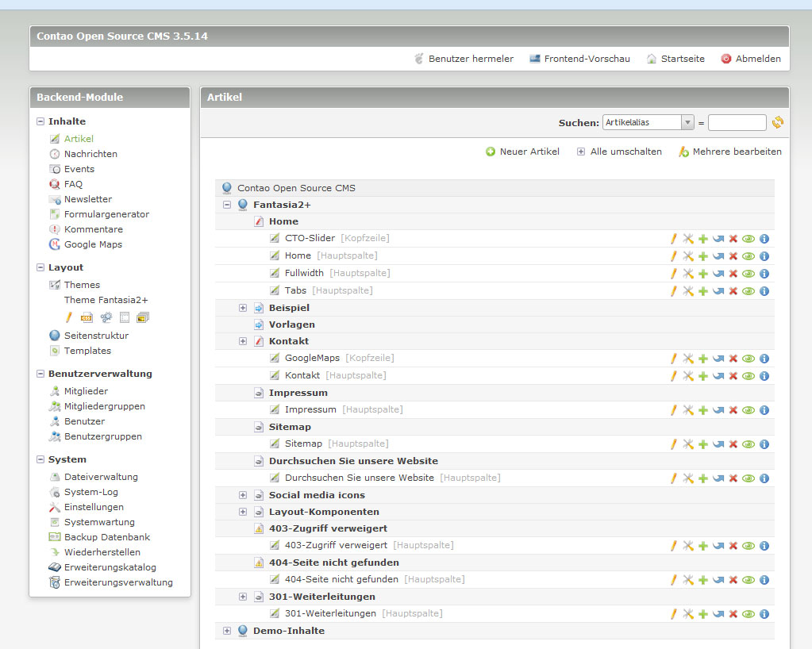Click the blue move arrow for Impressum article

pos(718,410)
